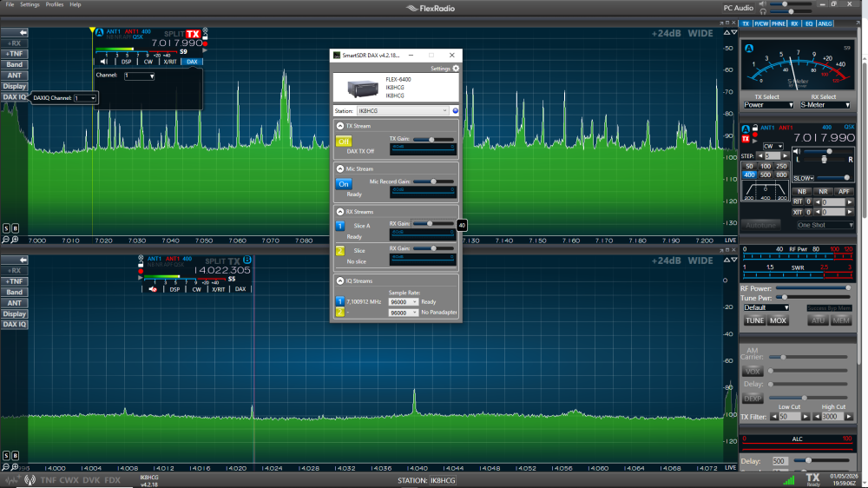Viewport: 868px width, 488px height.
Task: Toggle record red dot on slice A flag
Action: click(205, 43)
